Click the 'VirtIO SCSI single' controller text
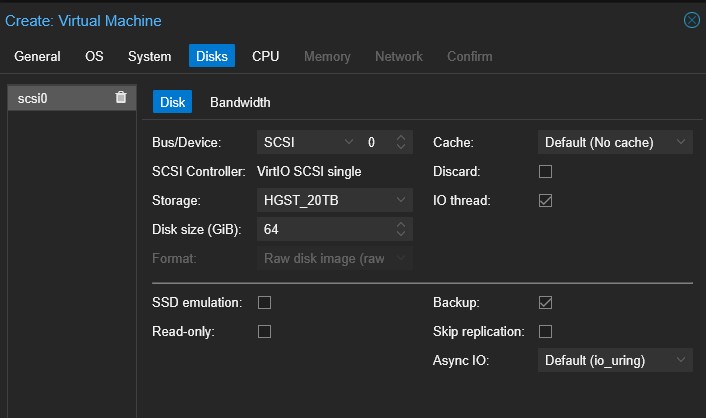The width and height of the screenshot is (706, 418). tap(309, 172)
